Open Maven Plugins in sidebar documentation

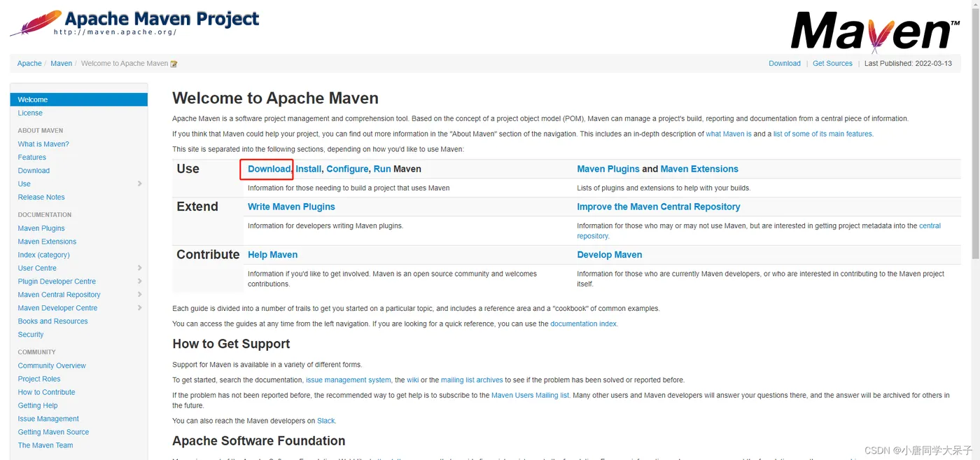point(41,228)
